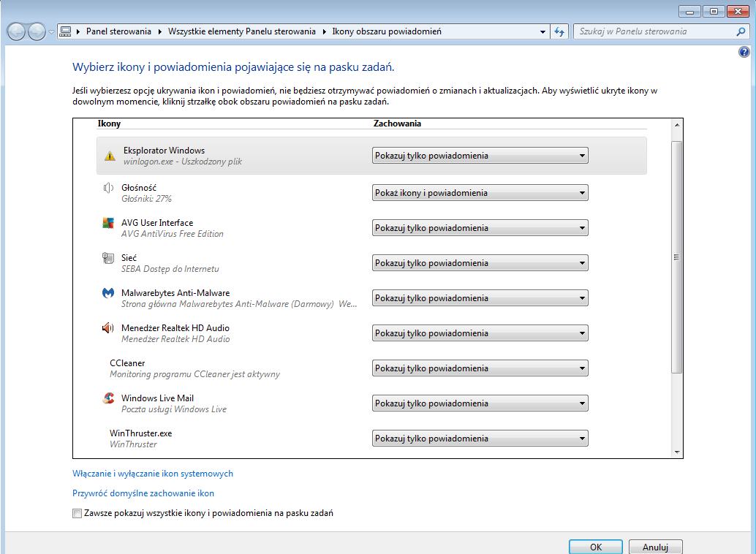Click the 'Zachowania' column header
Viewport: 756px width, 554px height.
tap(397, 124)
